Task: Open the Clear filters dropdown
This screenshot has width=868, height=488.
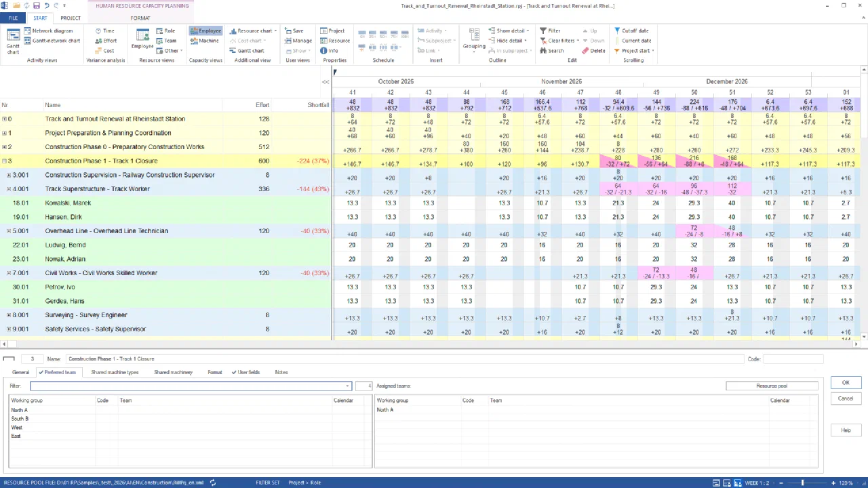Action: click(x=559, y=41)
